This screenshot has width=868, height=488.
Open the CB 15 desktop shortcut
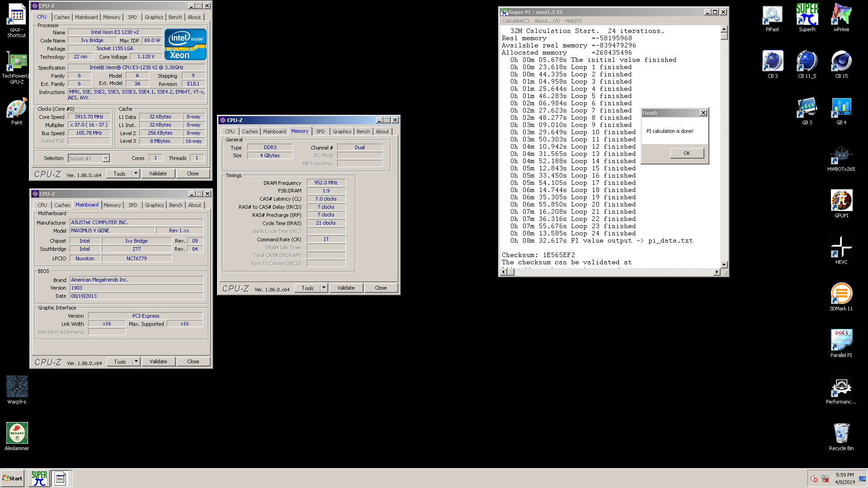tap(841, 64)
